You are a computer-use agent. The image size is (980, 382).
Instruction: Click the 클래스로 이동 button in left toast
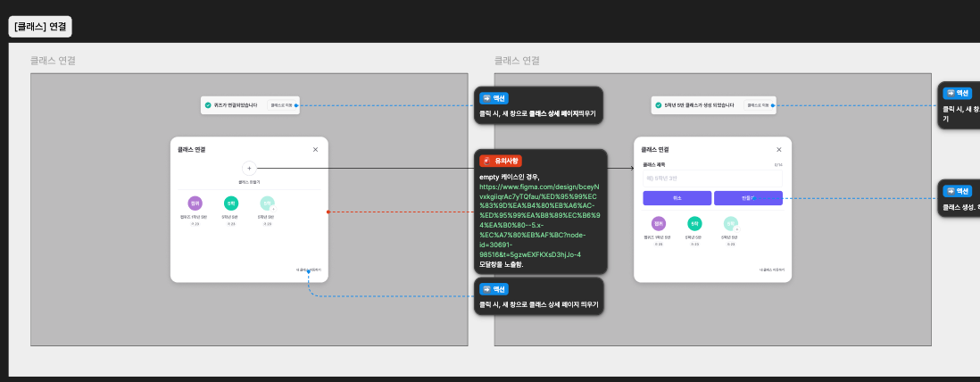point(281,105)
